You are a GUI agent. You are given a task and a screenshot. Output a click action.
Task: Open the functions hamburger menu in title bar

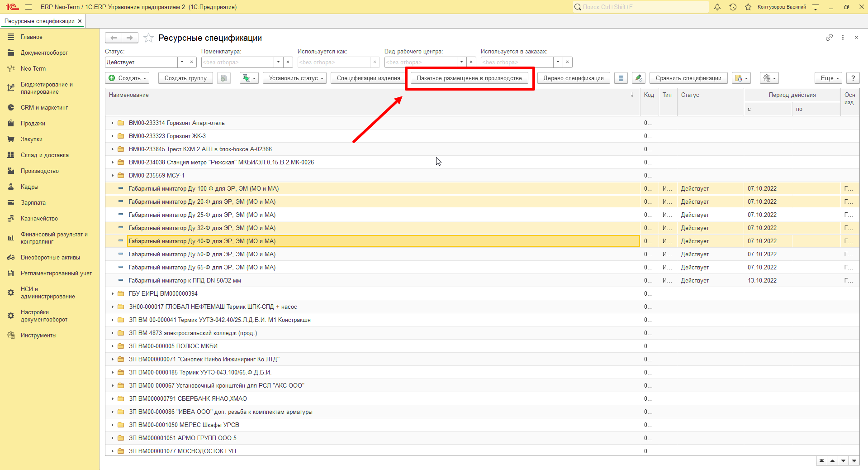tap(28, 7)
